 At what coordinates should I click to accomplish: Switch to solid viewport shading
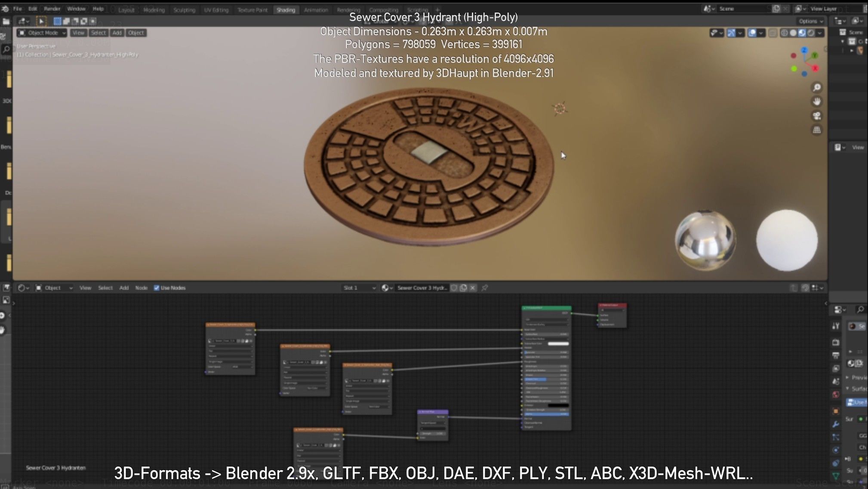(793, 33)
